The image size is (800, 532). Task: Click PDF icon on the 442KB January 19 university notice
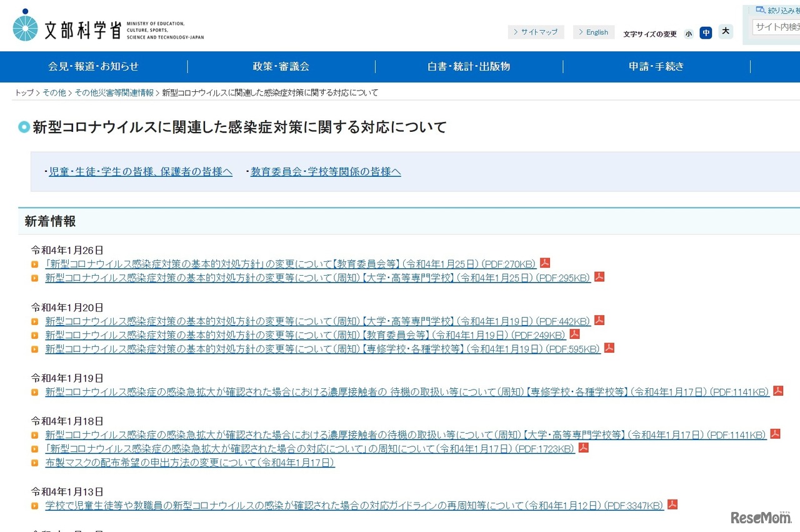coord(599,321)
